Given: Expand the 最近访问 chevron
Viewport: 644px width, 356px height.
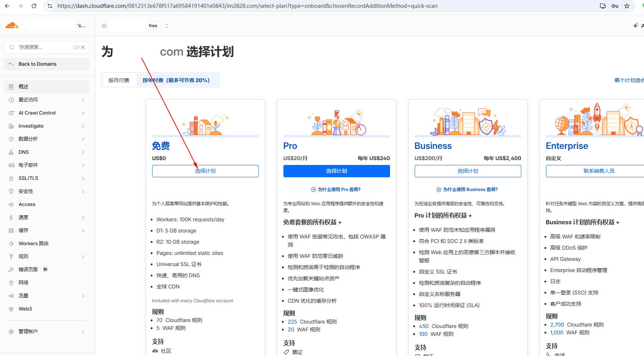Looking at the screenshot, I should 83,100.
